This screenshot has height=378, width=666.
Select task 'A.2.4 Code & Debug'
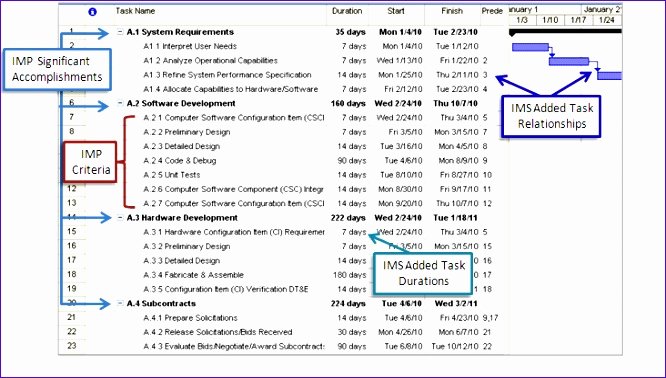[x=180, y=161]
